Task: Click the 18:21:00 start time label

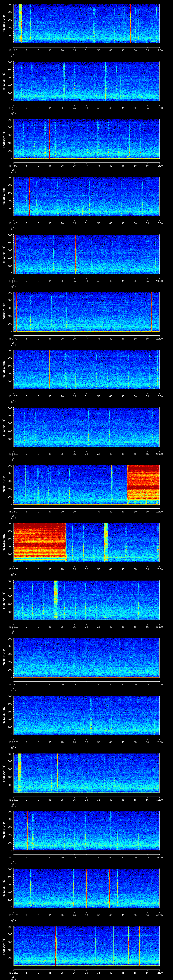Action: click(x=13, y=339)
